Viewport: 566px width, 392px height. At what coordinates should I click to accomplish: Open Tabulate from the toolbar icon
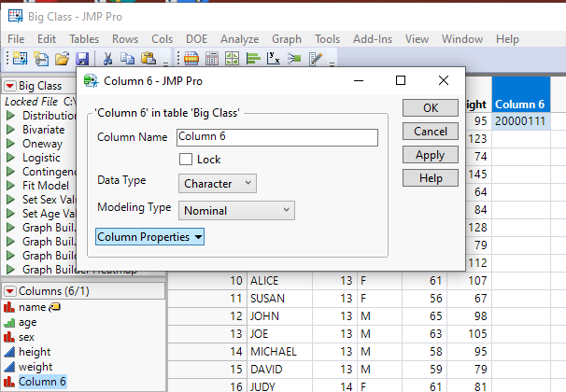pyautogui.click(x=212, y=58)
